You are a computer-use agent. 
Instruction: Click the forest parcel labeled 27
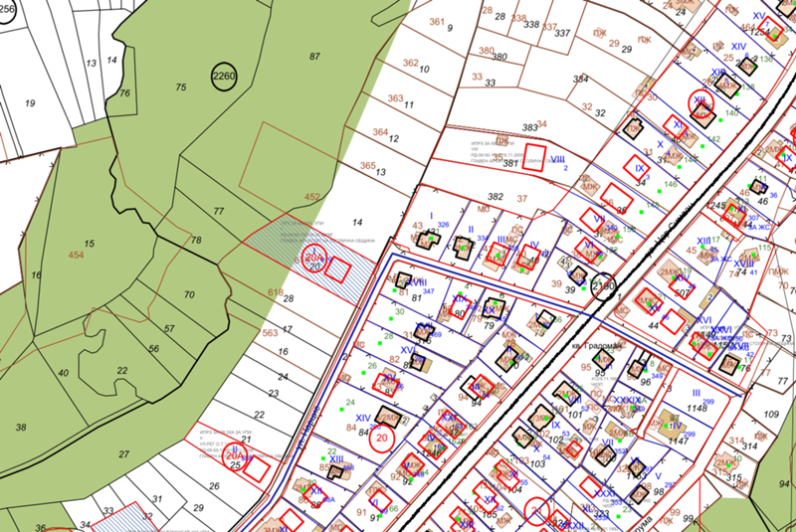click(x=124, y=453)
